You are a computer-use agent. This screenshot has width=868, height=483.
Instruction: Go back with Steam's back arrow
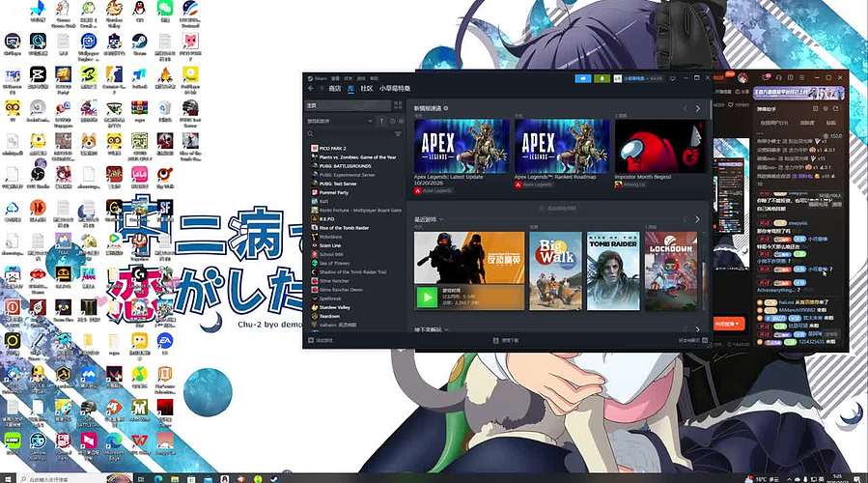pyautogui.click(x=311, y=89)
